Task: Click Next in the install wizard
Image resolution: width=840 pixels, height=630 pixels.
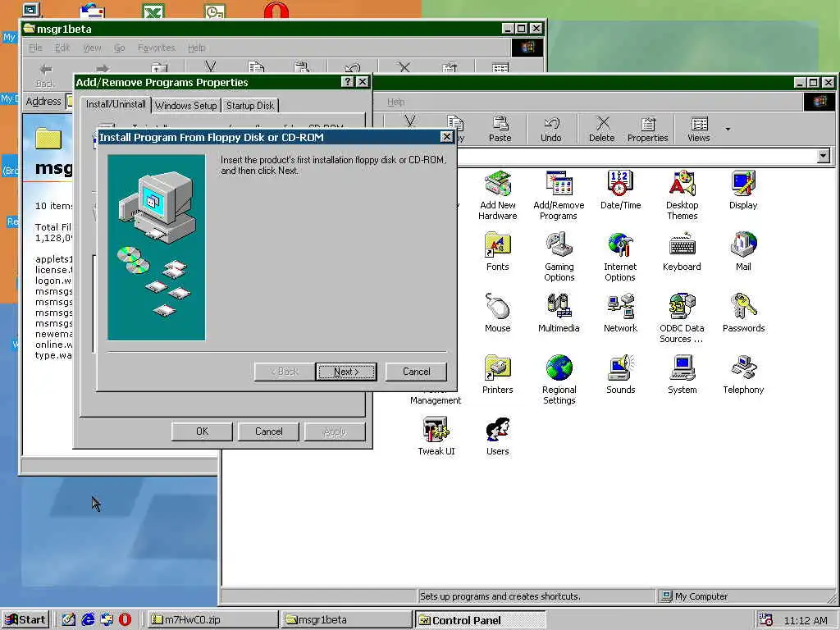Action: (x=346, y=372)
